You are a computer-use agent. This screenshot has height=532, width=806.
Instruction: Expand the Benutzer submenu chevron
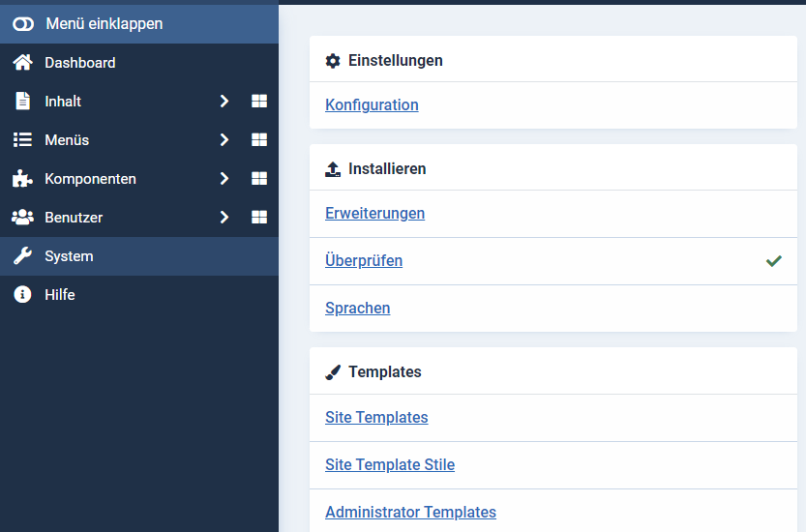pyautogui.click(x=224, y=218)
